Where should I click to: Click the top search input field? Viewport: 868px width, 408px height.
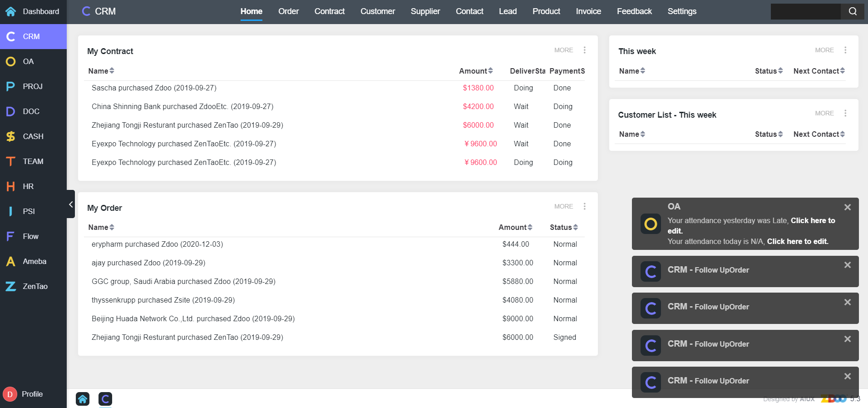(805, 11)
